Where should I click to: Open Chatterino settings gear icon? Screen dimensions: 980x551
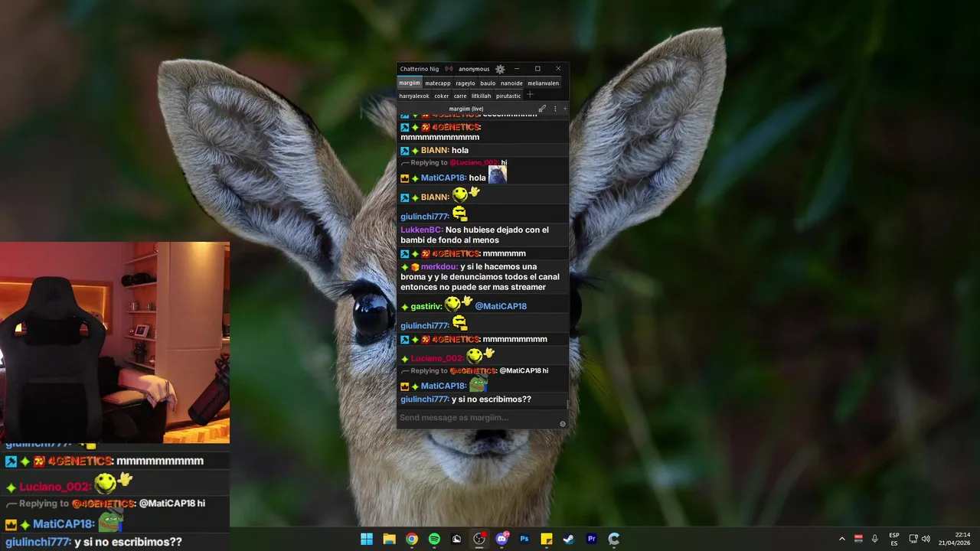[500, 69]
